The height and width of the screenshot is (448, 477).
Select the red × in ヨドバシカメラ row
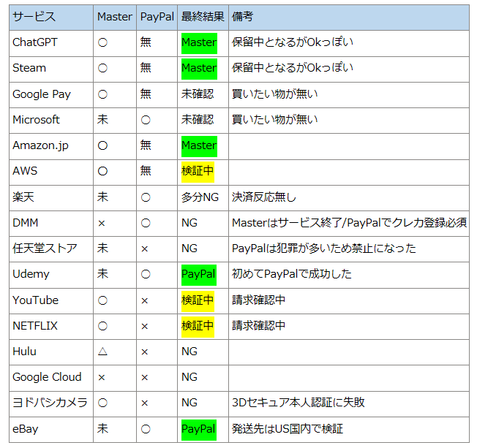[145, 403]
